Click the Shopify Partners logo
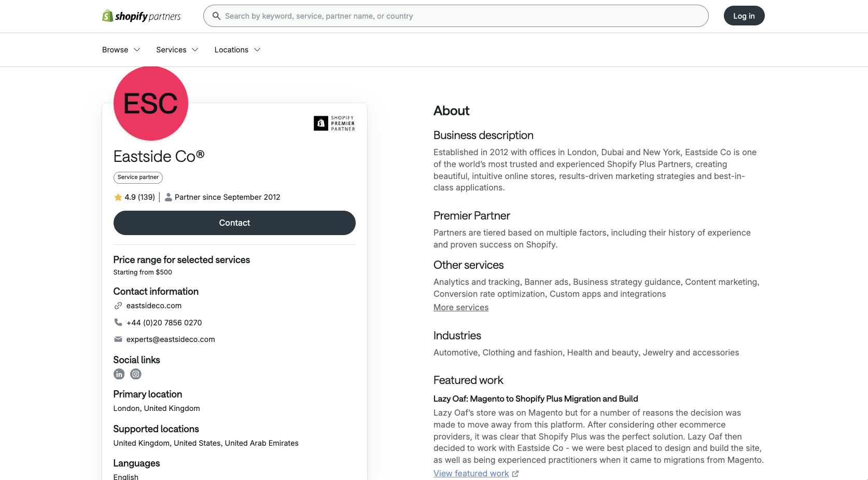This screenshot has width=868, height=480. 142,16
